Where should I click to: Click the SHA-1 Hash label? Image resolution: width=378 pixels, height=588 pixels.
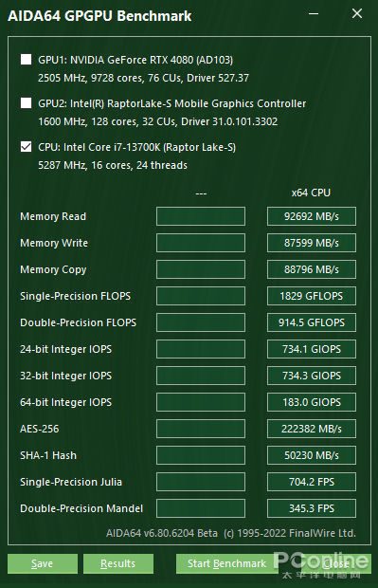(48, 455)
